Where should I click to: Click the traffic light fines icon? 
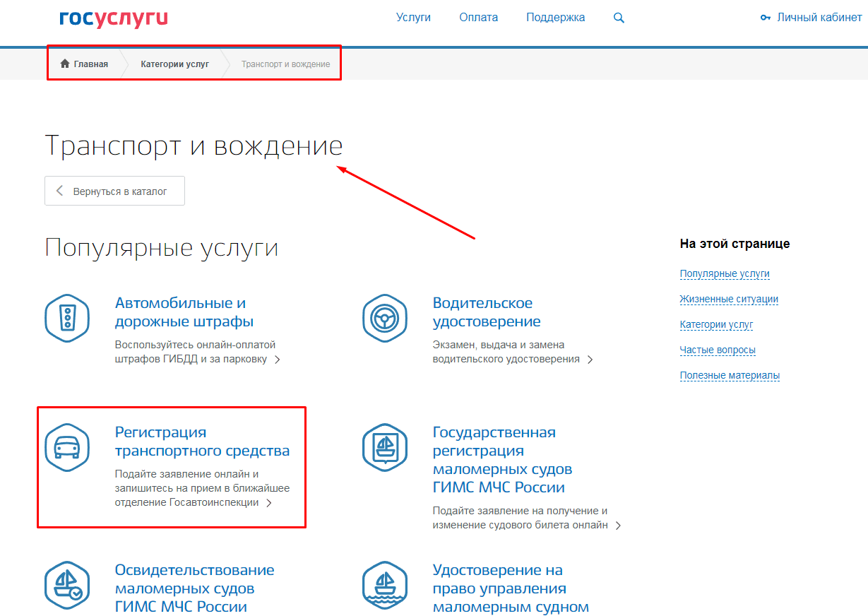tap(67, 318)
